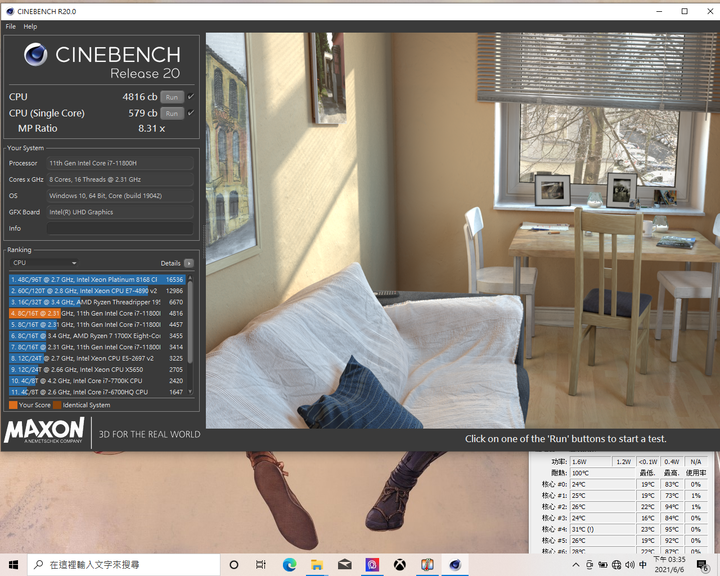Click ranking list scroll-up arrow

(190, 278)
